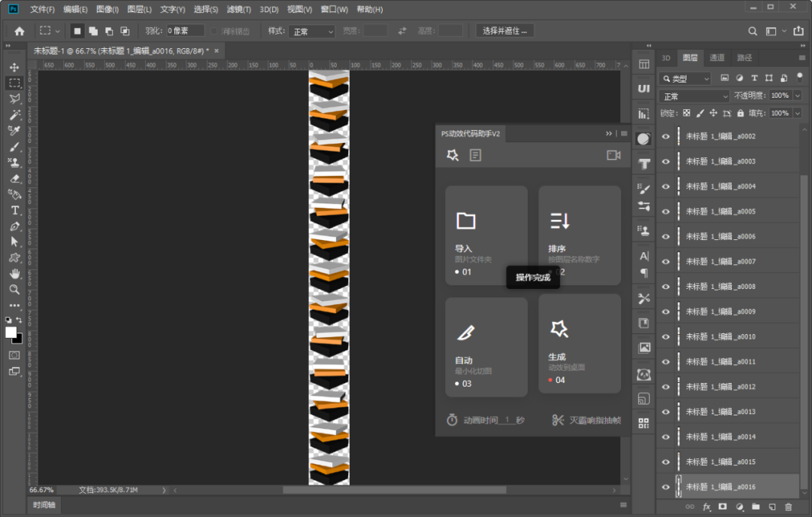Click the video camera icon in plugin panel
Image resolution: width=812 pixels, height=517 pixels.
point(614,155)
